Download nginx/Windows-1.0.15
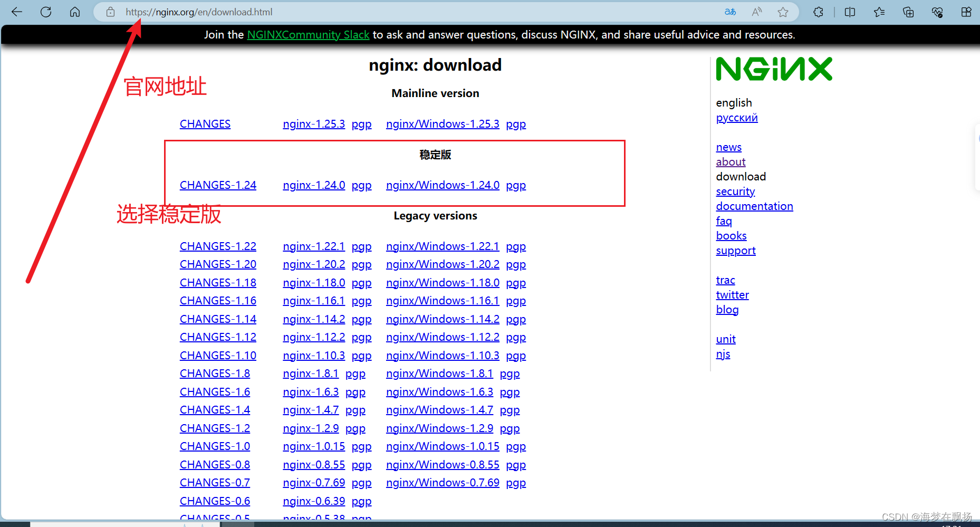This screenshot has height=527, width=980. [443, 446]
